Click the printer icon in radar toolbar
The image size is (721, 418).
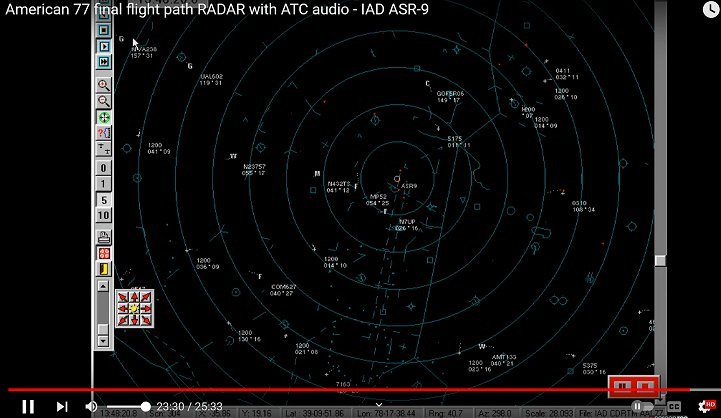click(x=104, y=238)
